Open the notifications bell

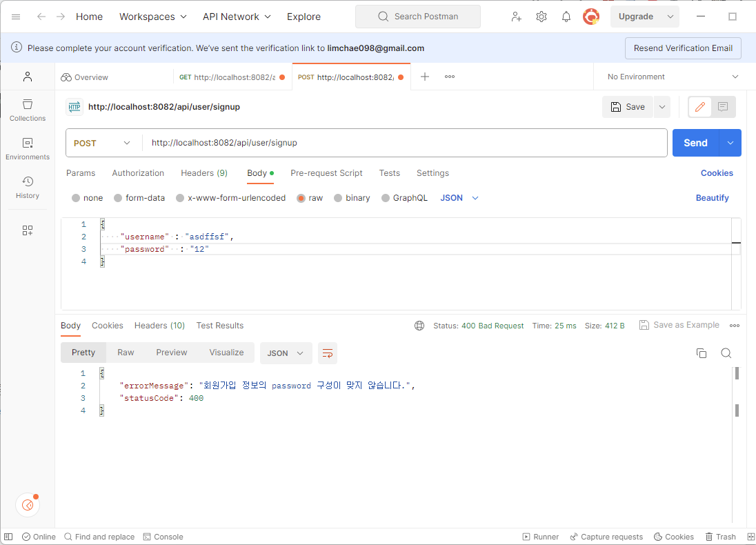pos(566,17)
